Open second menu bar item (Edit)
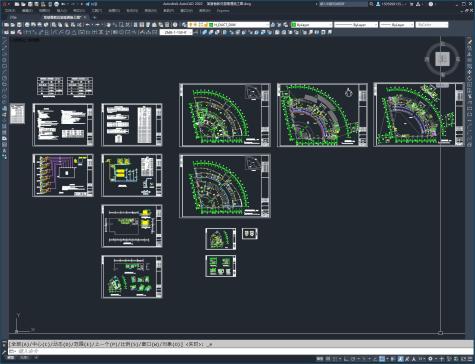This screenshot has height=364, width=475. point(27,11)
